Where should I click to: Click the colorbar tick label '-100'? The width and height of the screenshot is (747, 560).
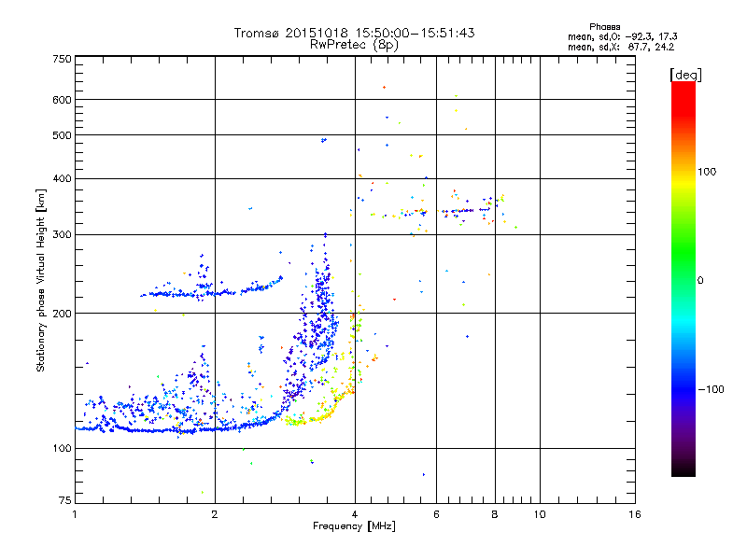tap(711, 389)
